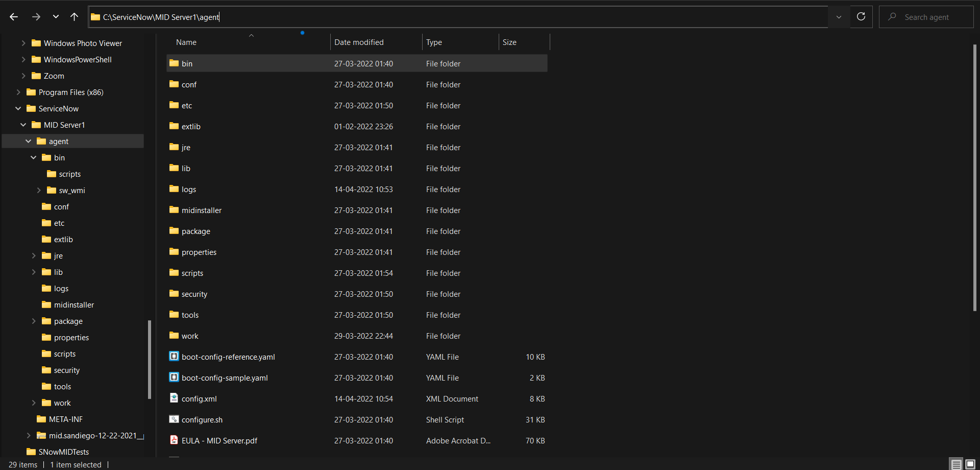Image resolution: width=980 pixels, height=470 pixels.
Task: Expand the sw_wmi tree node
Action: 39,191
